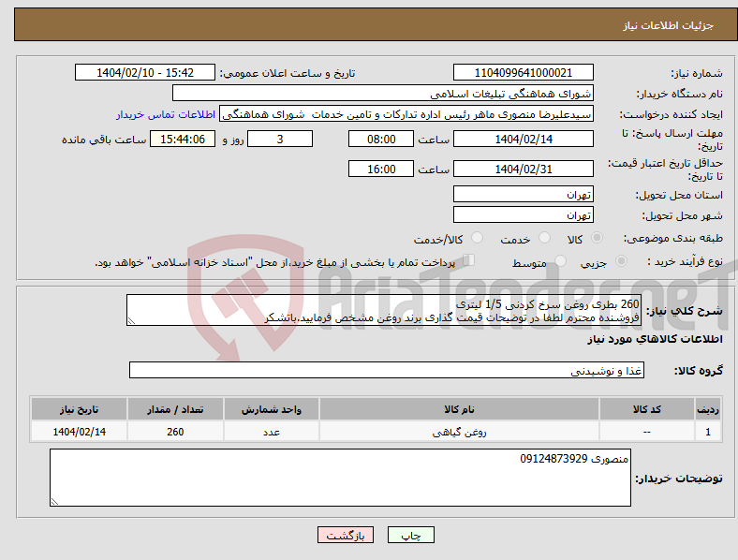Click the row number cell 1
Screen dimensions: 738x560
(x=707, y=431)
